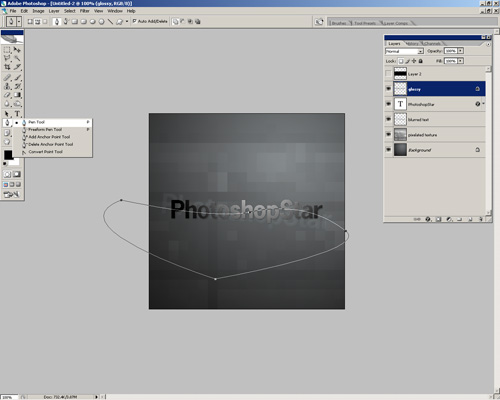Choose Convert Point Tool from flyout
This screenshot has height=400, width=500.
point(52,152)
